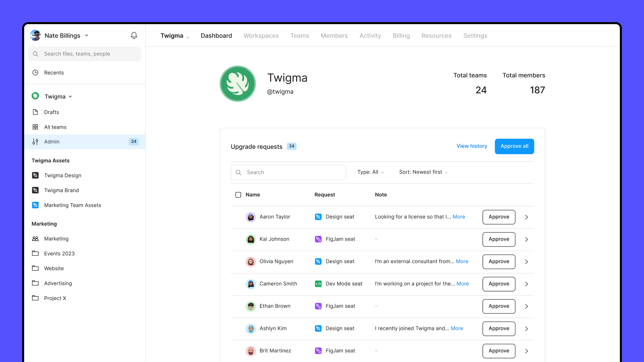
Task: Click the Dev Mode seat icon for Cameron Smith
Action: point(318,284)
